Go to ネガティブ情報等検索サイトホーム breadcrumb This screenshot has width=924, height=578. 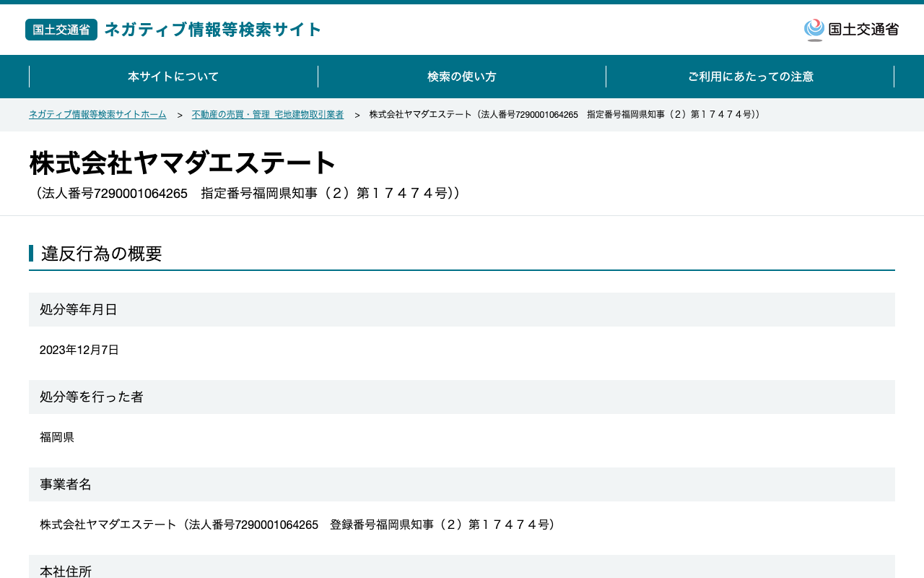[x=97, y=115]
